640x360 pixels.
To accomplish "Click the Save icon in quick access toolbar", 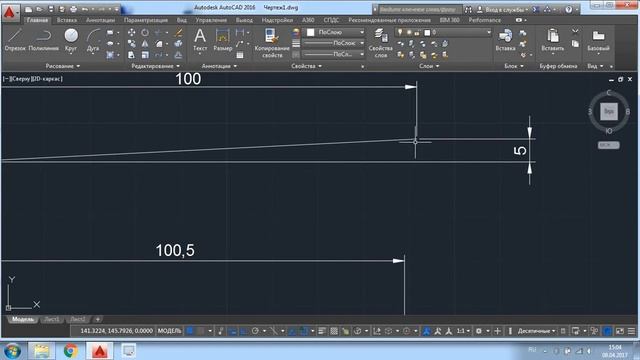I will click(x=51, y=9).
